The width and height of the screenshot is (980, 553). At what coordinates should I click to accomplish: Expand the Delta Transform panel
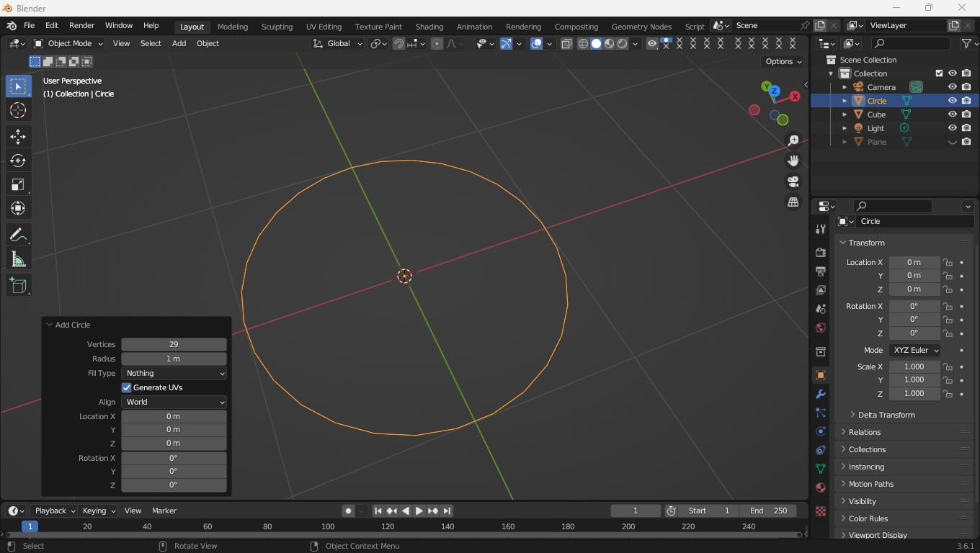click(886, 415)
